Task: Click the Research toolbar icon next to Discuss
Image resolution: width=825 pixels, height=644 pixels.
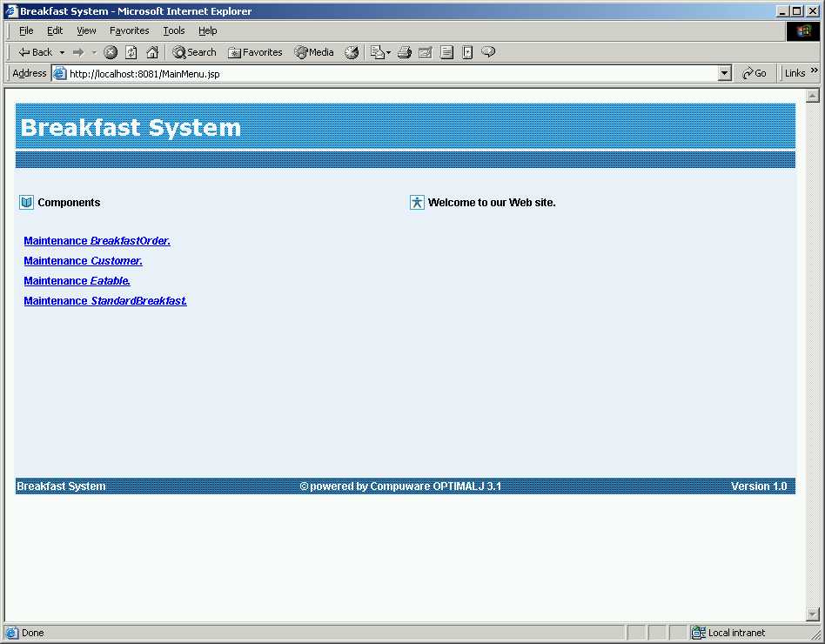Action: coord(467,52)
